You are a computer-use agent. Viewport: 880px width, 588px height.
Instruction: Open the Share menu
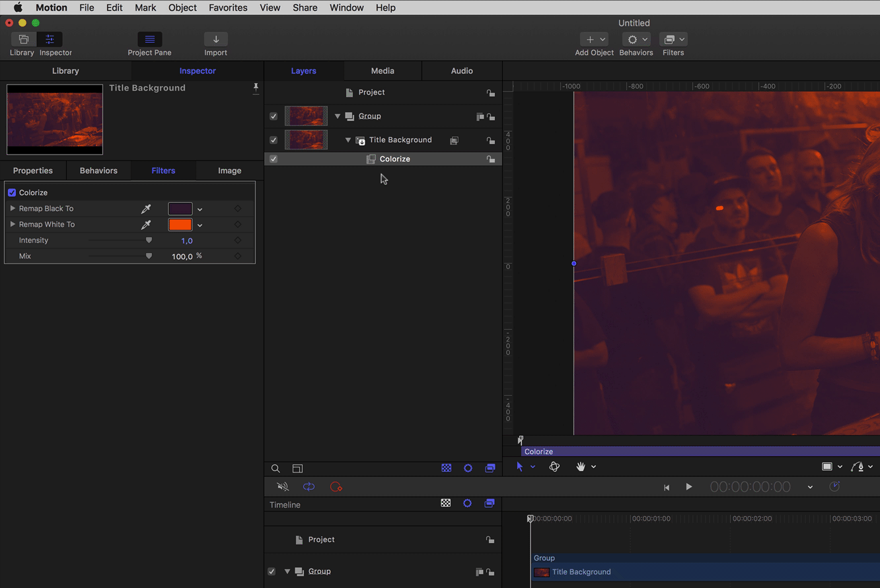pyautogui.click(x=305, y=8)
